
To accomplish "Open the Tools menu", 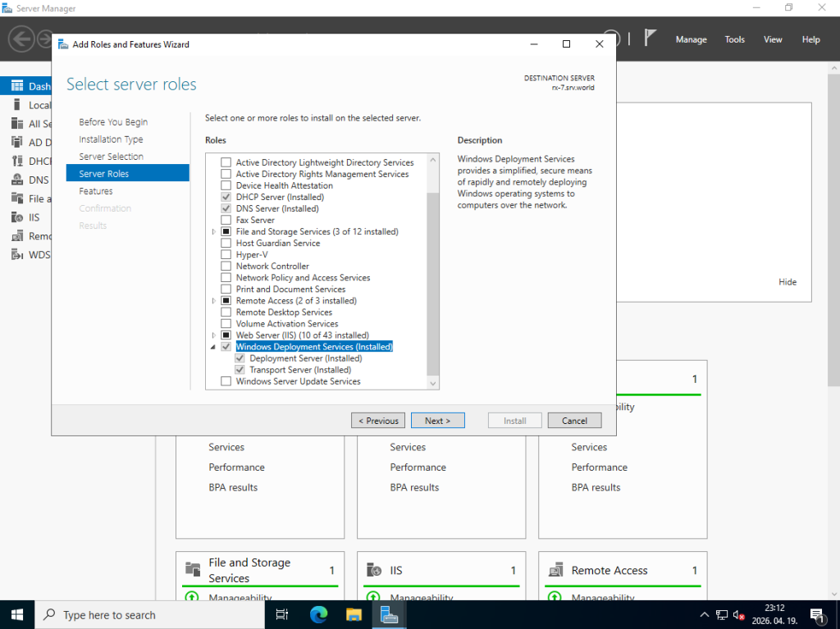I will click(x=734, y=39).
